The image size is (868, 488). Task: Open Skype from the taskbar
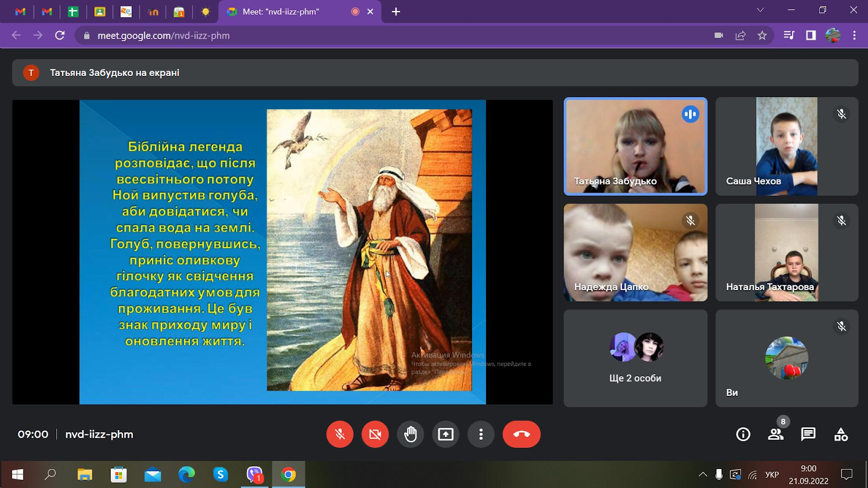pyautogui.click(x=220, y=474)
